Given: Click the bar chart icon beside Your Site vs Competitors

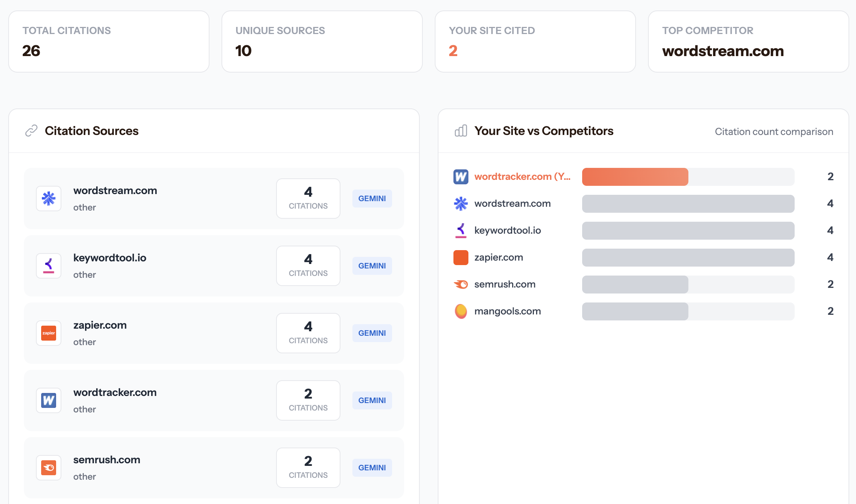Looking at the screenshot, I should point(461,131).
